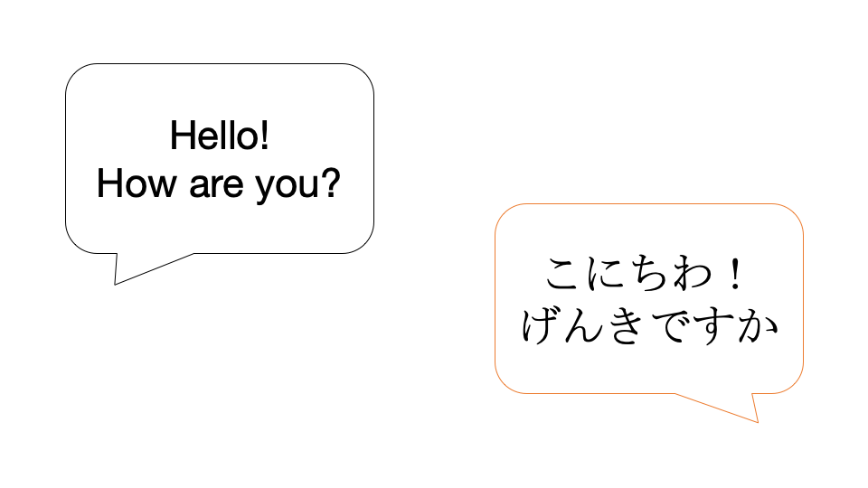Click the full-width exclamation mark after "こにちわ"
Screen dimensions: 868x488
click(733, 275)
